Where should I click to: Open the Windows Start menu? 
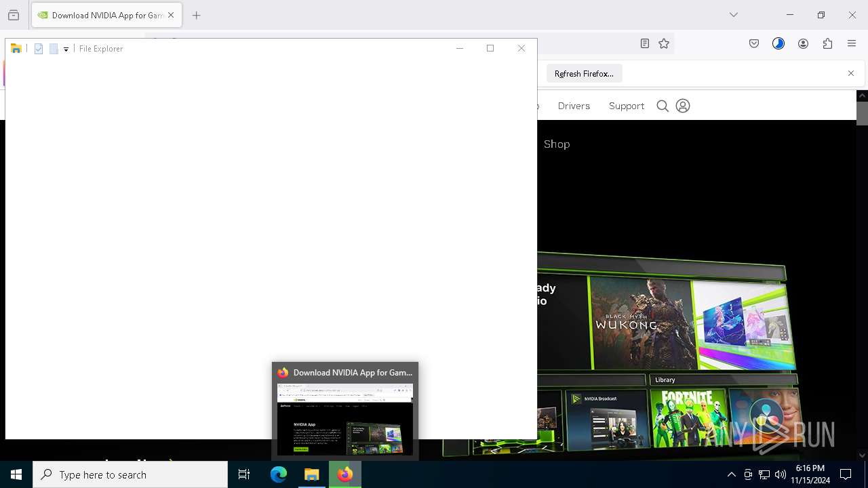(x=16, y=474)
